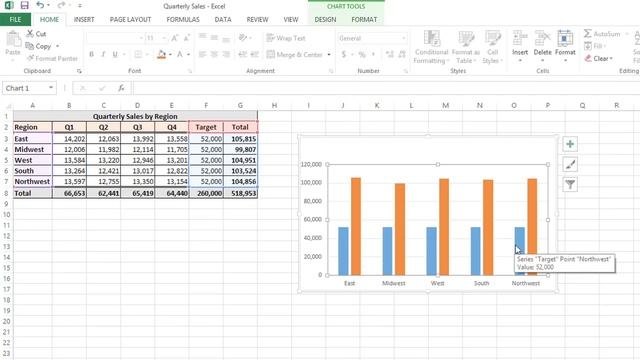Switch to the INSERT tab
The width and height of the screenshot is (640, 360).
click(84, 19)
